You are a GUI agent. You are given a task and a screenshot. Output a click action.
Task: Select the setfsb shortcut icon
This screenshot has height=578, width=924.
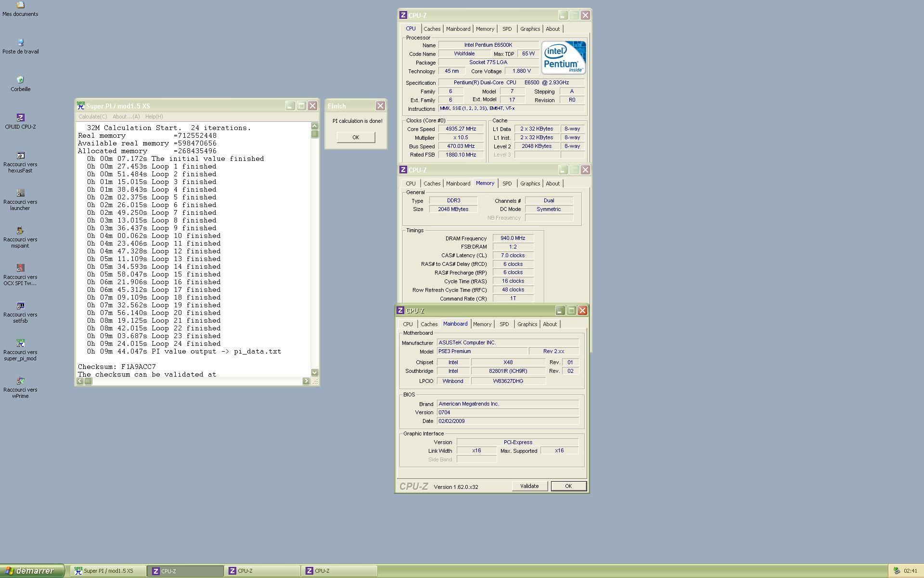click(x=20, y=305)
